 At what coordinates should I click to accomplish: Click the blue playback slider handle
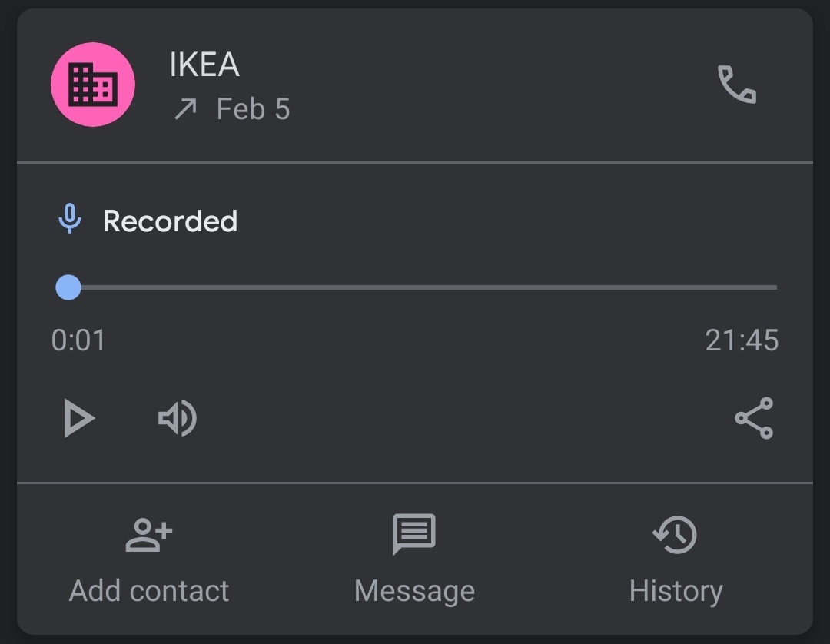[68, 287]
